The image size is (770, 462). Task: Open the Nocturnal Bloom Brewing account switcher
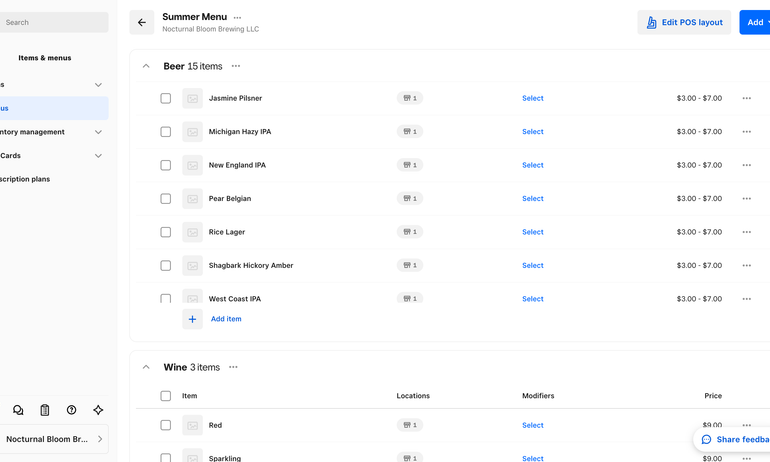coord(54,439)
